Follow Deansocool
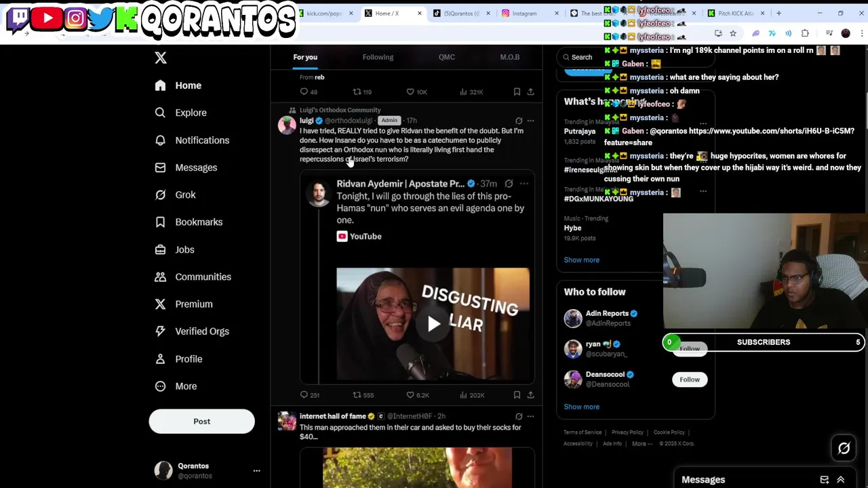The height and width of the screenshot is (488, 868). click(690, 380)
